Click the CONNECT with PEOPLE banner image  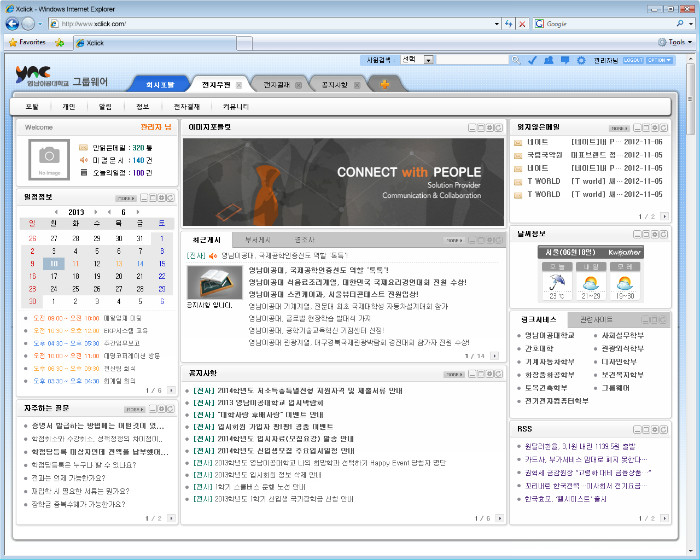[x=343, y=182]
